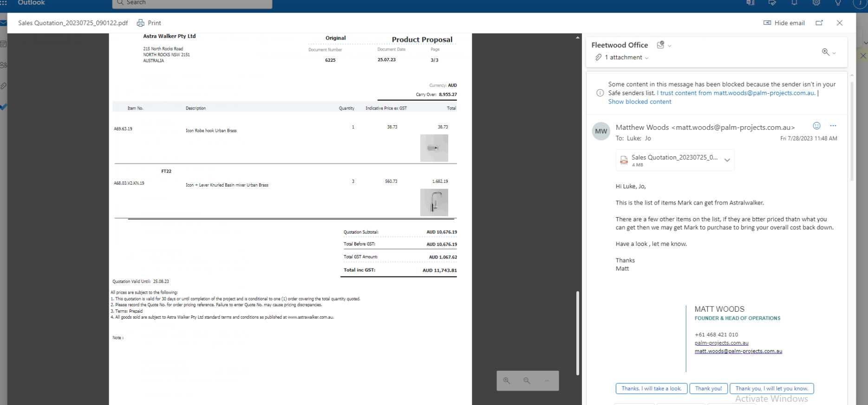Open the account profile avatar
This screenshot has width=868, height=405.
coord(861,3)
